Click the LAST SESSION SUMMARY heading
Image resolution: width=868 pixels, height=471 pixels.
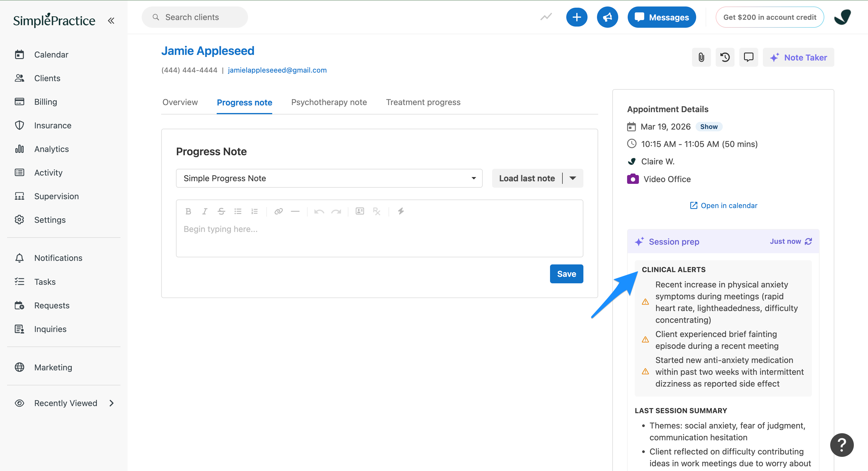click(681, 411)
